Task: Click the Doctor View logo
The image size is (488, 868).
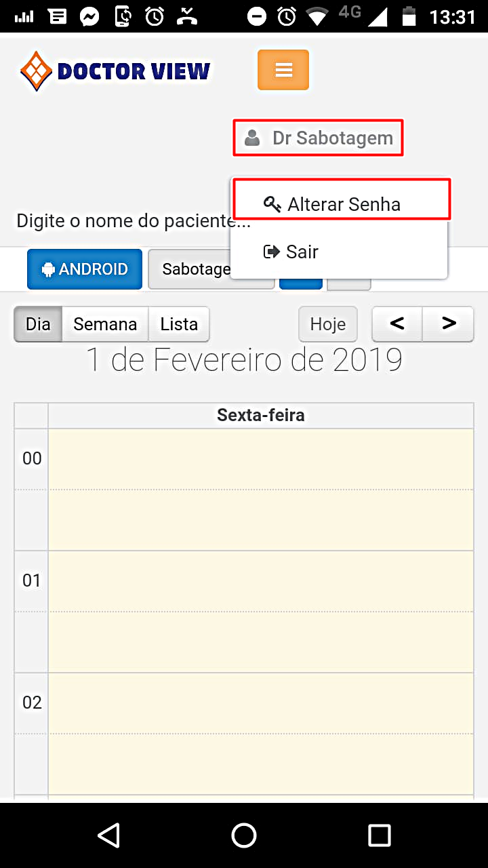Action: point(115,71)
